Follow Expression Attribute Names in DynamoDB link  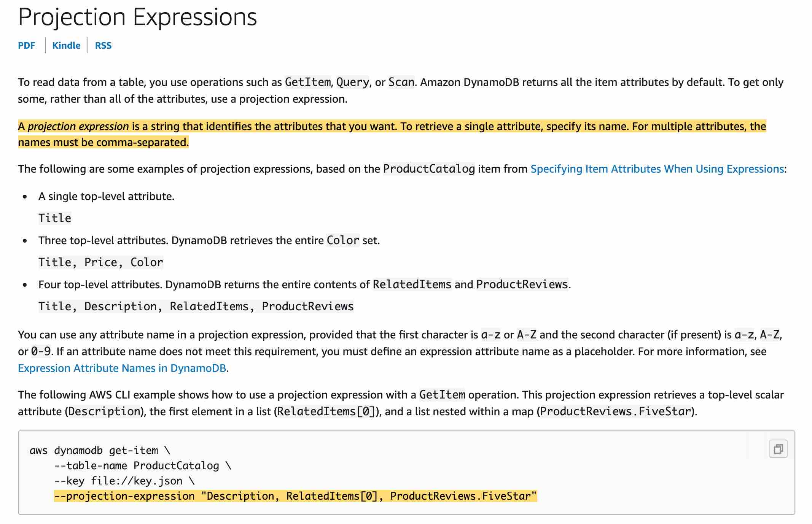(x=122, y=368)
